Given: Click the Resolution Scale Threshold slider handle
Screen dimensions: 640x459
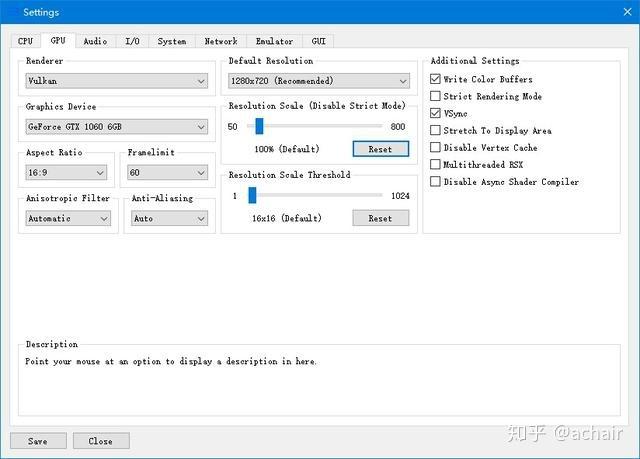Looking at the screenshot, I should tap(252, 195).
